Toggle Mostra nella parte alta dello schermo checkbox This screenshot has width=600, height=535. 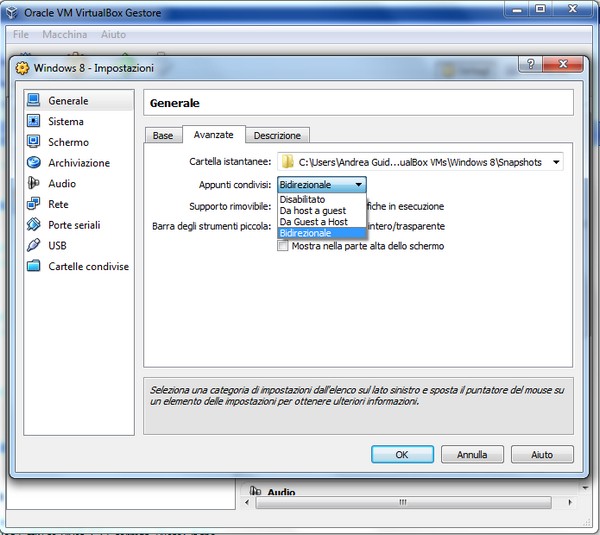pos(283,245)
